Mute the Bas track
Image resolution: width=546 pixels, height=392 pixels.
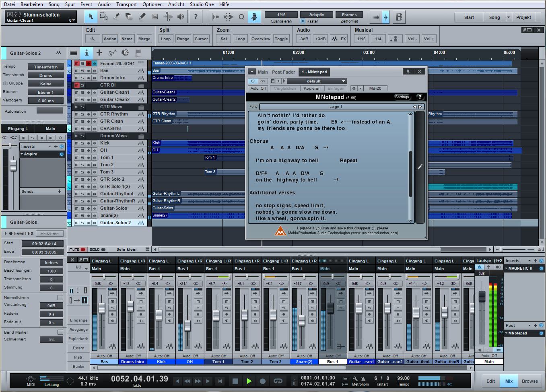[76, 71]
